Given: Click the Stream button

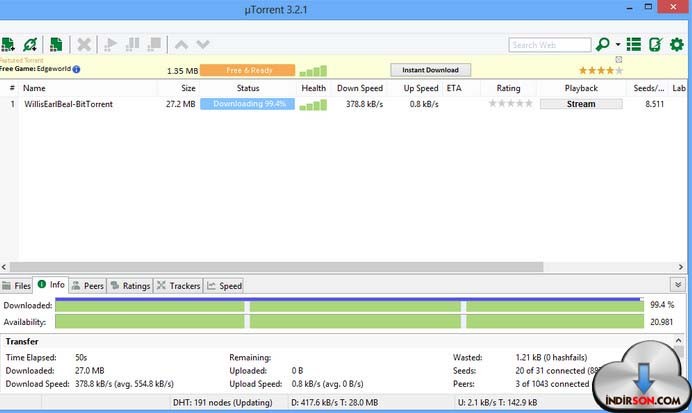Looking at the screenshot, I should pos(581,104).
